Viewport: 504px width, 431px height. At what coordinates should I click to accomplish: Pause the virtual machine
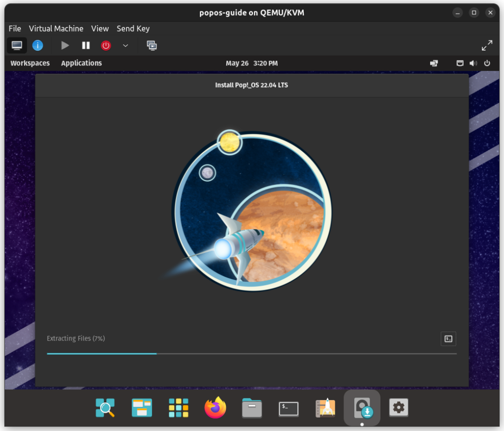click(x=86, y=45)
